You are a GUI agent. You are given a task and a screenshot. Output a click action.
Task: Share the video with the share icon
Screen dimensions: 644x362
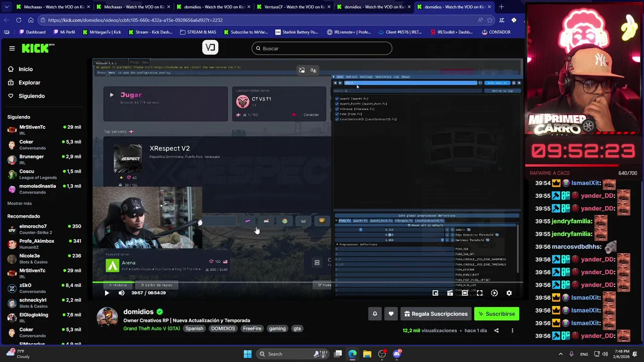pyautogui.click(x=496, y=330)
